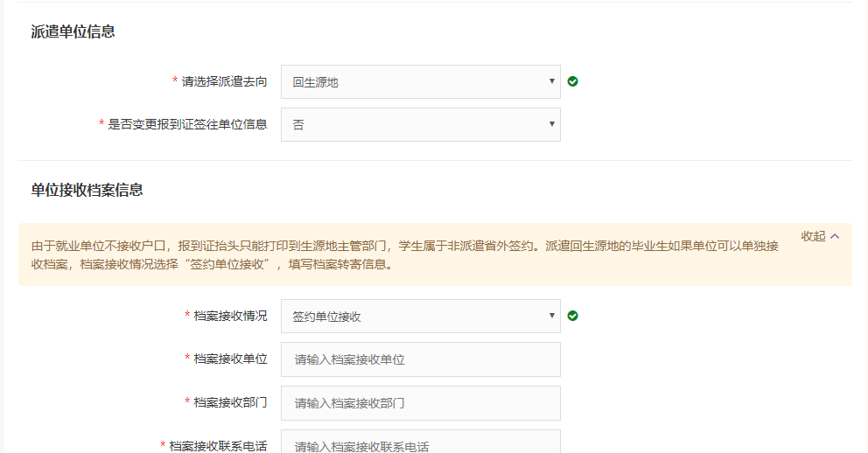The width and height of the screenshot is (868, 453).
Task: Collapse the notice using 收起 link
Action: pos(813,236)
